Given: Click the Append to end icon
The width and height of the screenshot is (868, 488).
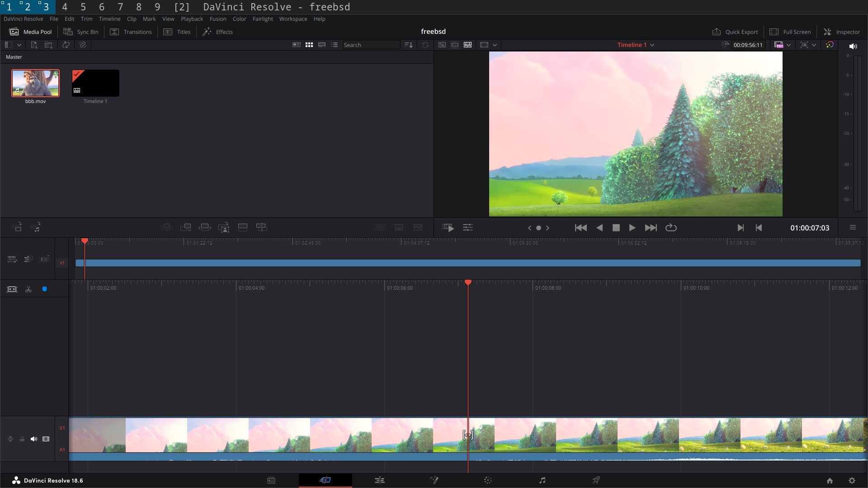Looking at the screenshot, I should point(186,227).
